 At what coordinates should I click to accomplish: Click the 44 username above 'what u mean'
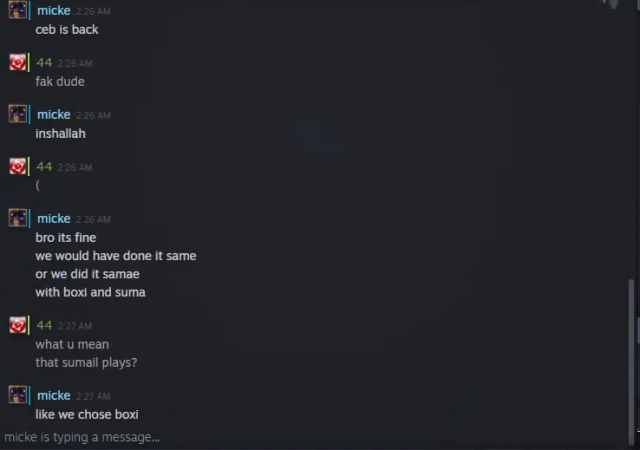point(44,325)
